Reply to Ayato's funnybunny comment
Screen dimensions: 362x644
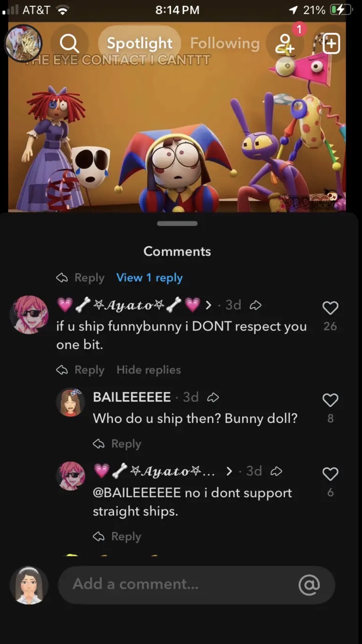(80, 370)
